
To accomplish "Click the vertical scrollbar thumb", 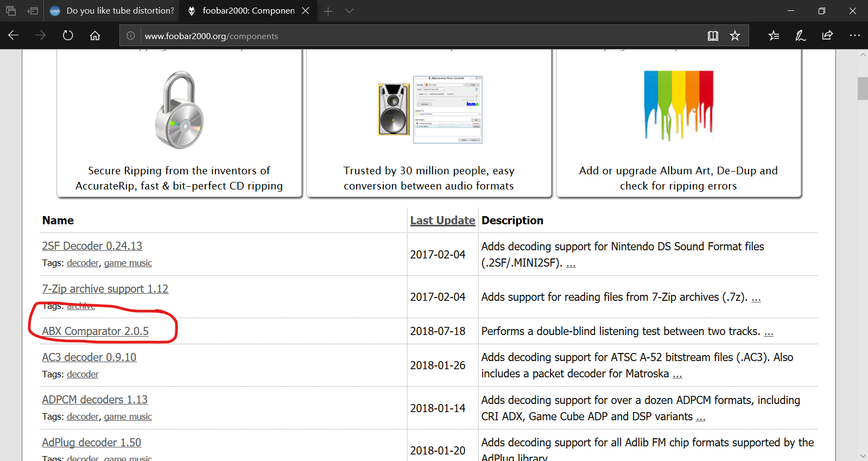I will pos(863,89).
